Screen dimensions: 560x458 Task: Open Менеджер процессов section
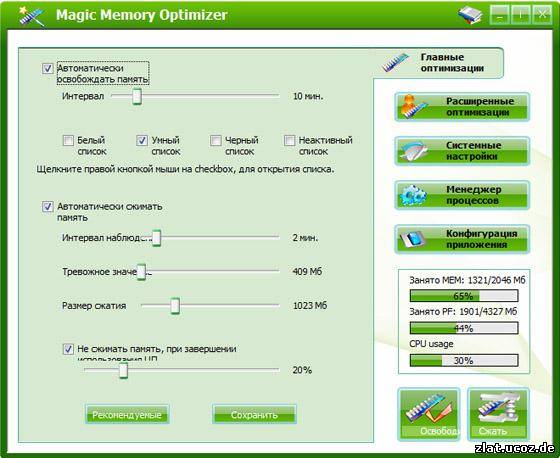[462, 195]
